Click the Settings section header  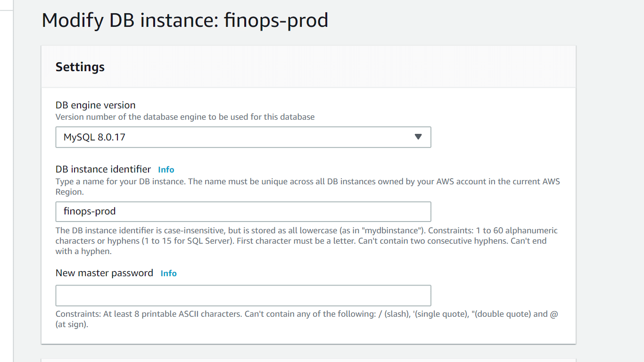80,66
